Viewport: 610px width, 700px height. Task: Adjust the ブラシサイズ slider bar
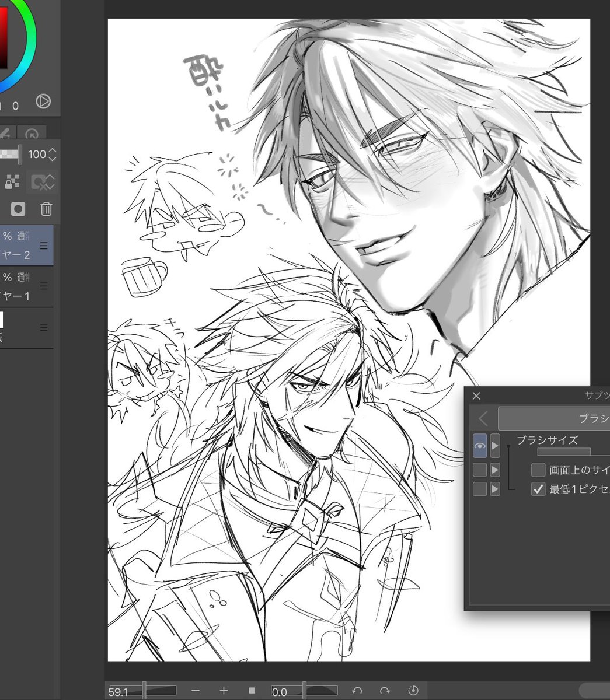click(573, 452)
